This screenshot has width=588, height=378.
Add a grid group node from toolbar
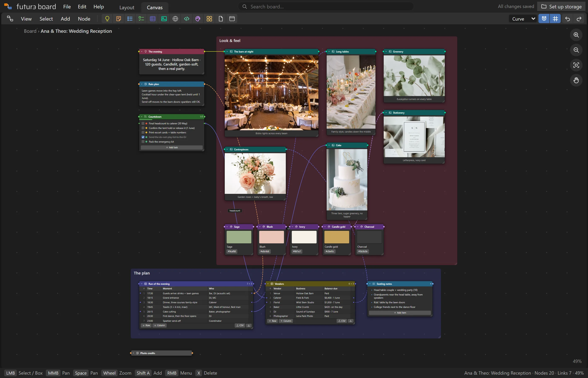click(209, 19)
